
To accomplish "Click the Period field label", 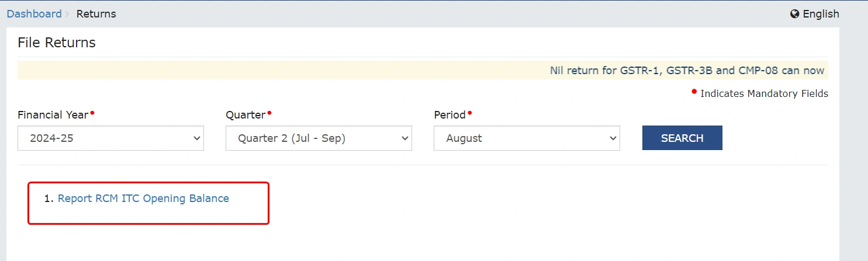I will (449, 115).
